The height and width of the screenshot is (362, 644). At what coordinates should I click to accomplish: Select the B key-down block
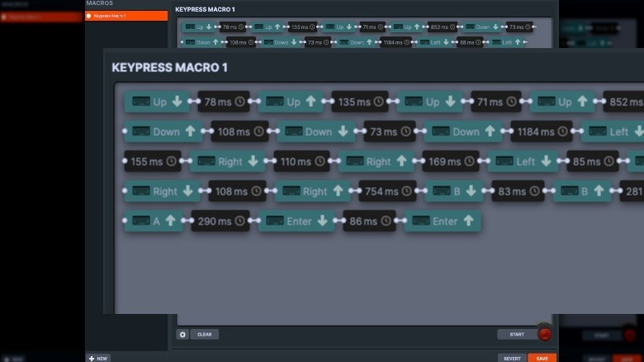[453, 192]
